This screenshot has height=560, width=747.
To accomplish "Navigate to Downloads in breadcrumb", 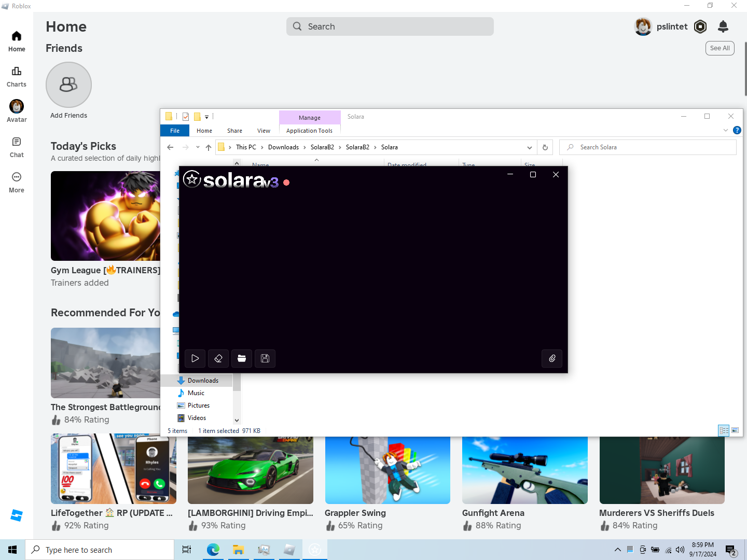I will tap(283, 147).
